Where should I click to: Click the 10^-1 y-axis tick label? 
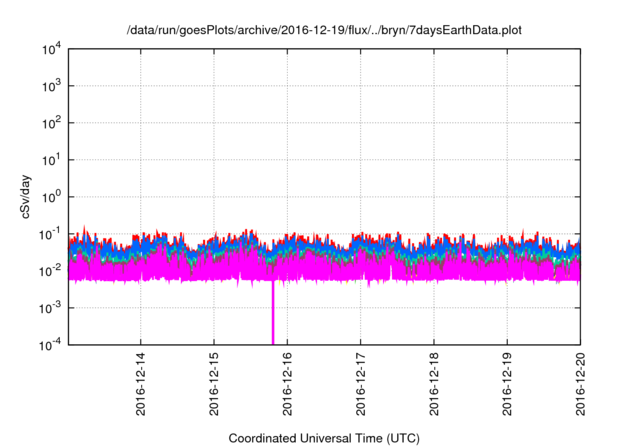coord(51,234)
